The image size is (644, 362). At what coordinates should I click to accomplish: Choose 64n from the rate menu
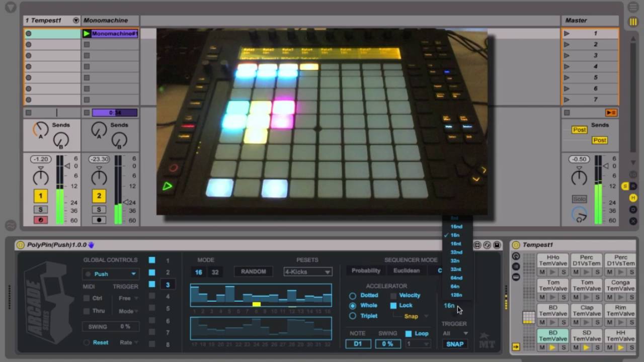tap(456, 287)
